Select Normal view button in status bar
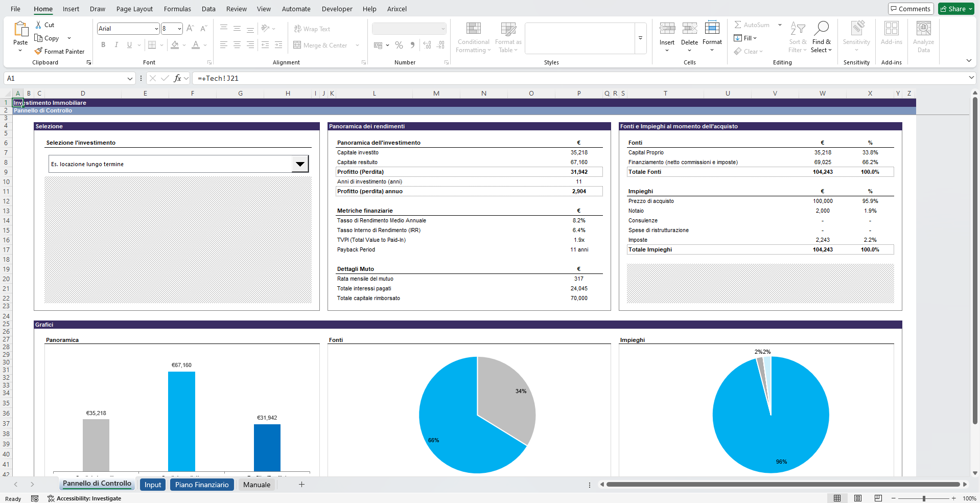The height and width of the screenshot is (503, 980). 837,498
